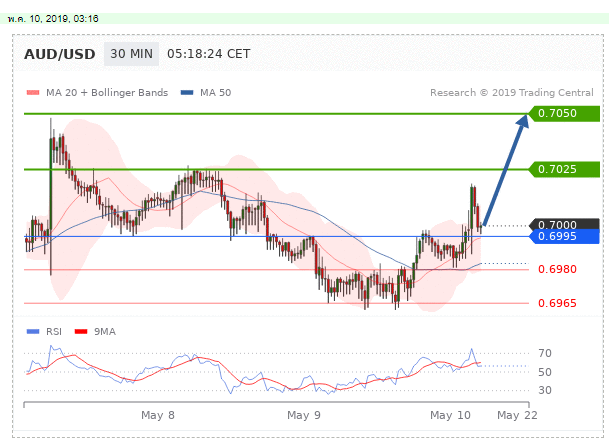Click the 9MA legend label
This screenshot has height=442, width=609.
click(105, 331)
